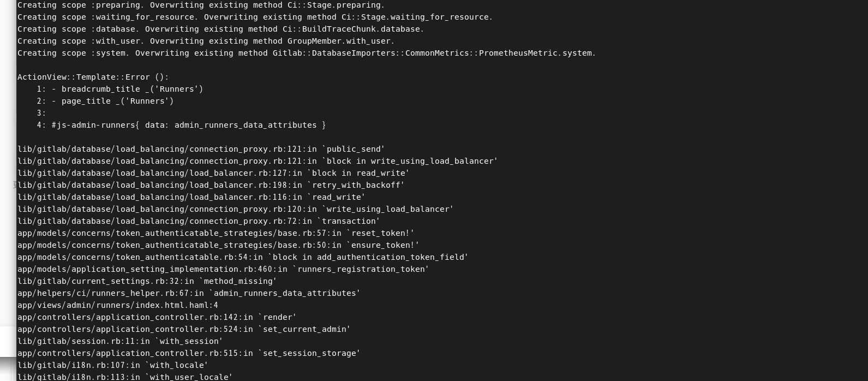868x381 pixels.
Task: Select the base.rb:50 ensure_token! line
Action: pos(218,245)
